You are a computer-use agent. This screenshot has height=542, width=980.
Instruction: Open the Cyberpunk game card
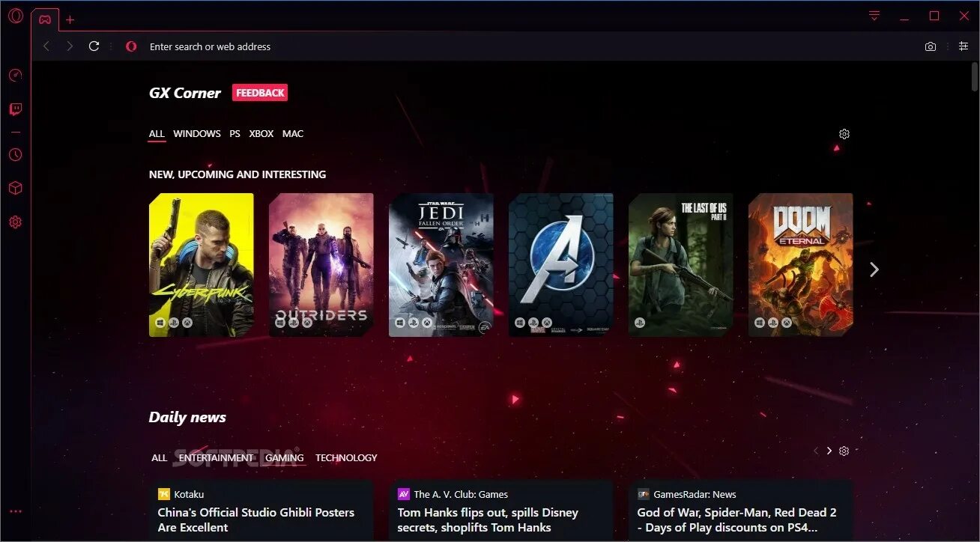pos(202,265)
